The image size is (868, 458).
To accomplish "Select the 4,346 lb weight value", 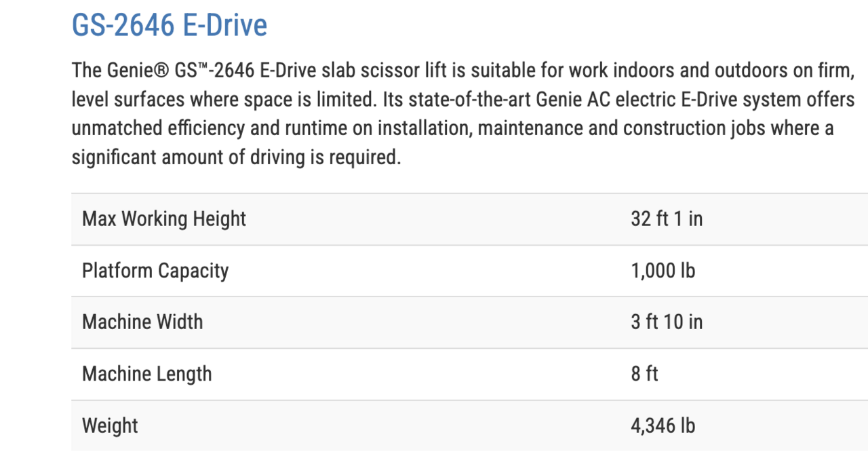I will coord(663,425).
